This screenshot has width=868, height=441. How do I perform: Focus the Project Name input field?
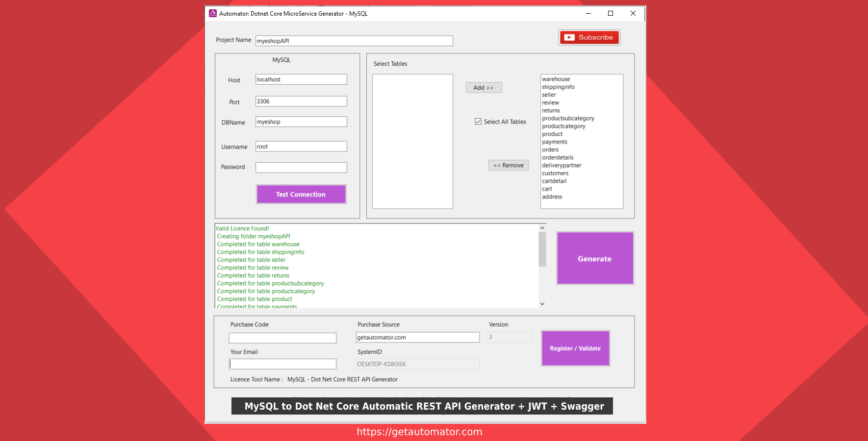(354, 41)
